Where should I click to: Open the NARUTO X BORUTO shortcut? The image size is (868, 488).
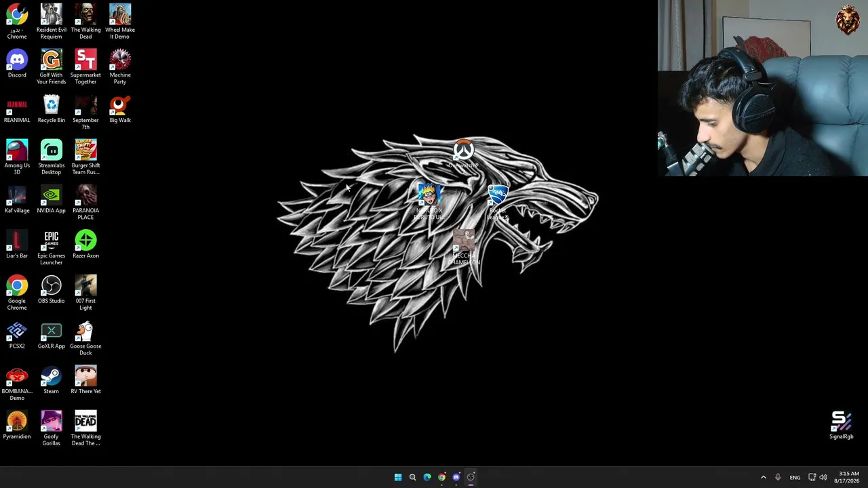pyautogui.click(x=429, y=202)
